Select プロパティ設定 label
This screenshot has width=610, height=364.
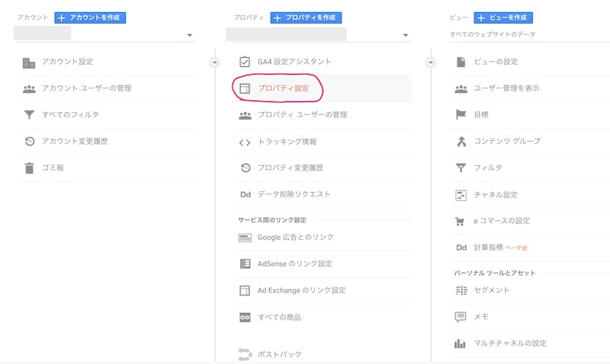click(284, 88)
